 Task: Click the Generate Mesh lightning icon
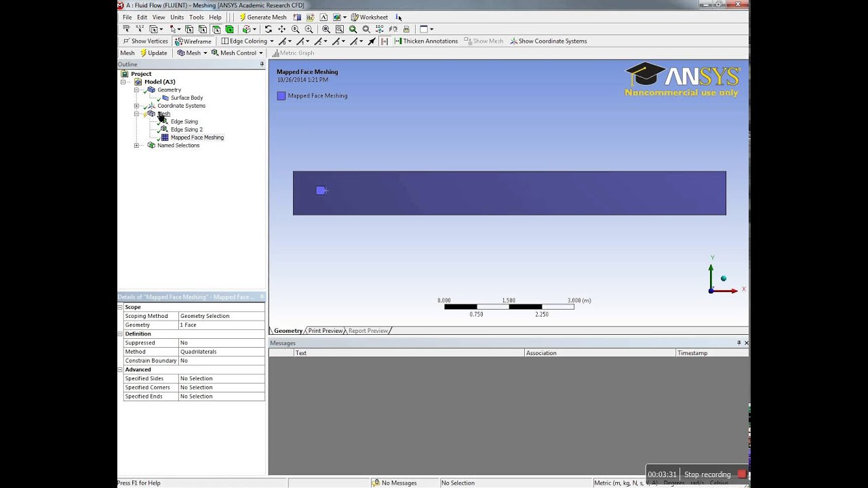(x=242, y=17)
